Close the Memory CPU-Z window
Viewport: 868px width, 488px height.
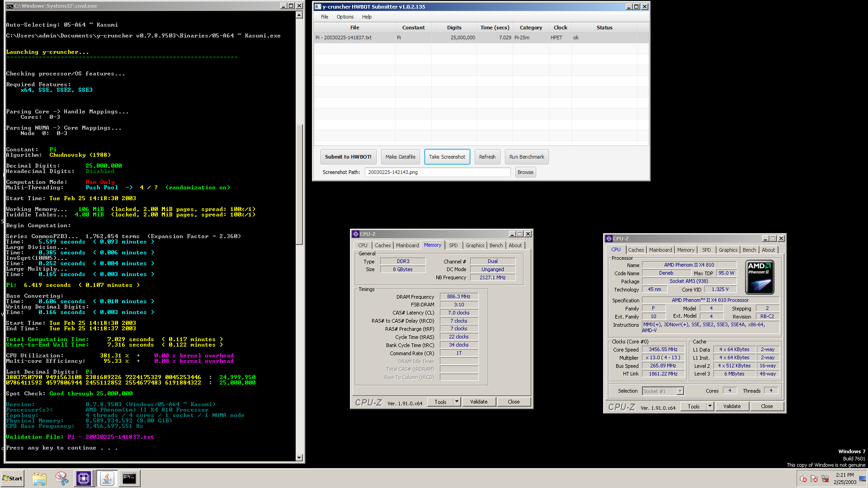click(x=528, y=234)
